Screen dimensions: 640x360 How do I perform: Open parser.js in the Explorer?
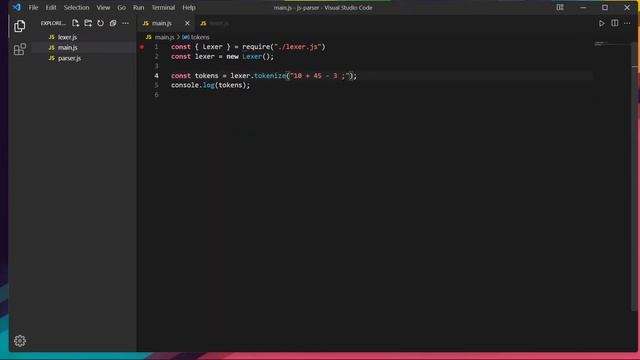point(69,58)
